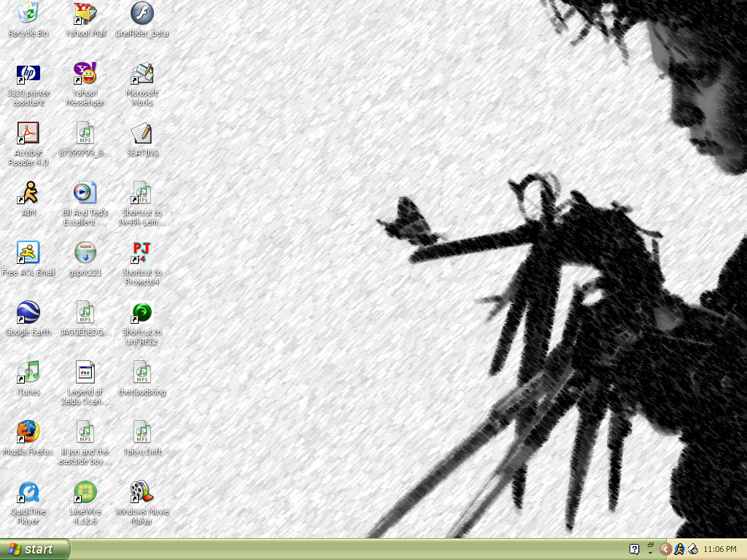The height and width of the screenshot is (560, 747).
Task: Select the Tokyo Drift MP3 file
Action: point(142,432)
